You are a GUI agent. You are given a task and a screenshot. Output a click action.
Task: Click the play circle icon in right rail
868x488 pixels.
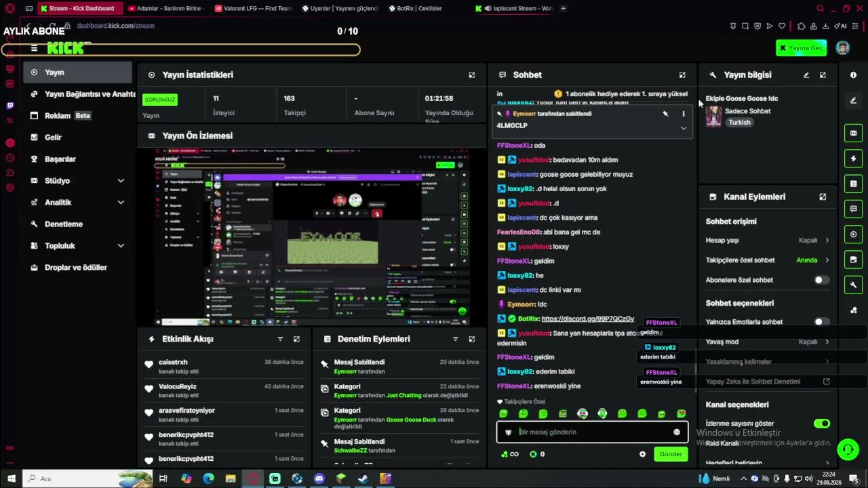coord(853,235)
